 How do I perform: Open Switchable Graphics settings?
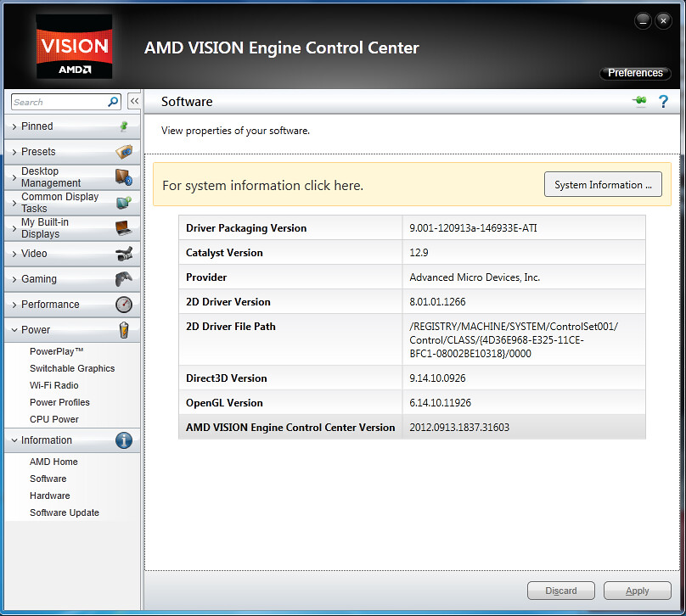72,368
